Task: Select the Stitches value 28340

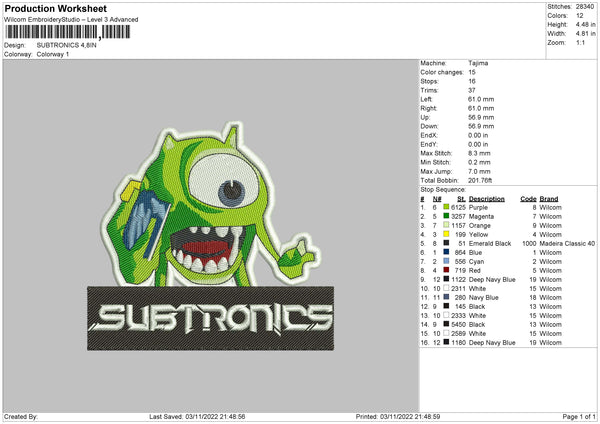Action: [x=585, y=7]
